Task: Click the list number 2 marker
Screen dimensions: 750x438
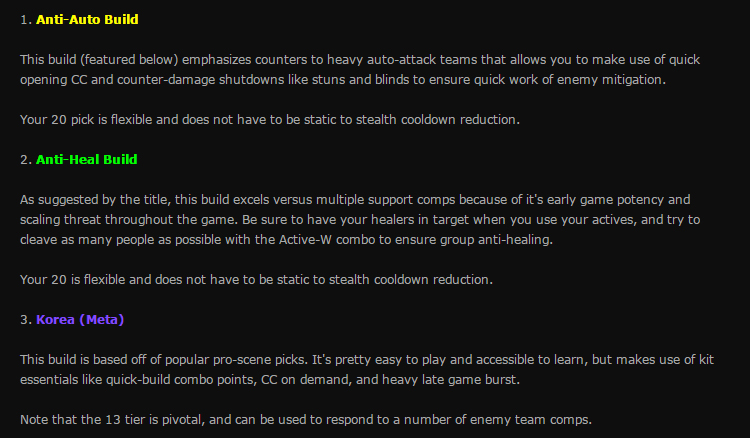Action: click(26, 160)
